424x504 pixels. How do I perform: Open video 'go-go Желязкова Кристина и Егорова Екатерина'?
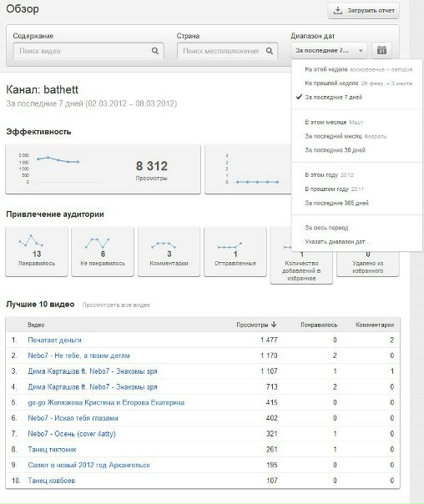[x=106, y=402]
